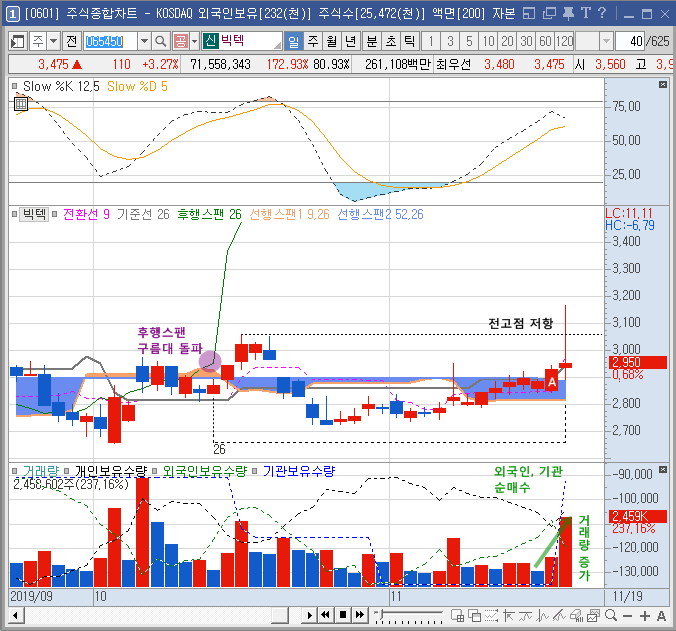Select the 30 interval button
Image resolution: width=676 pixels, height=631 pixels.
[526, 42]
